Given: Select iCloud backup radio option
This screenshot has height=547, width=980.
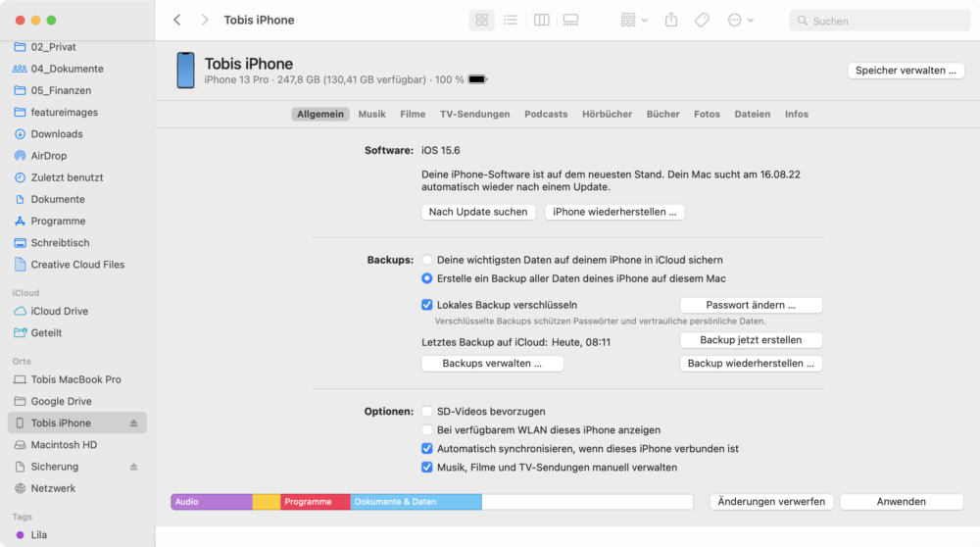Looking at the screenshot, I should point(427,260).
